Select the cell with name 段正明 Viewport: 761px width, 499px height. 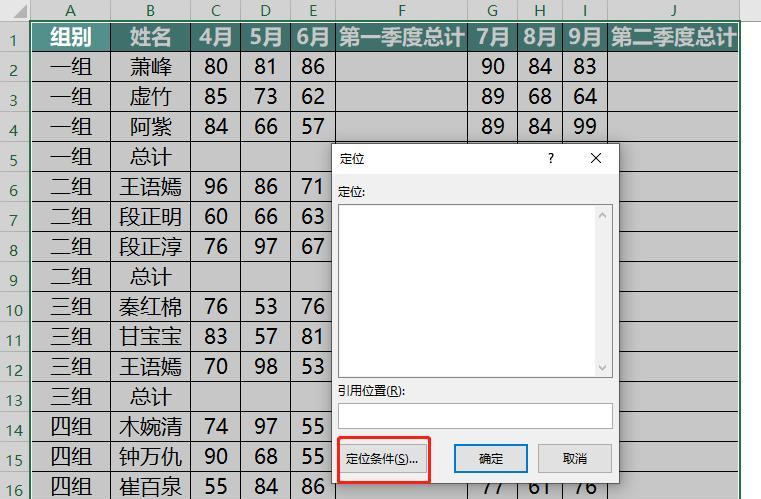pos(150,216)
